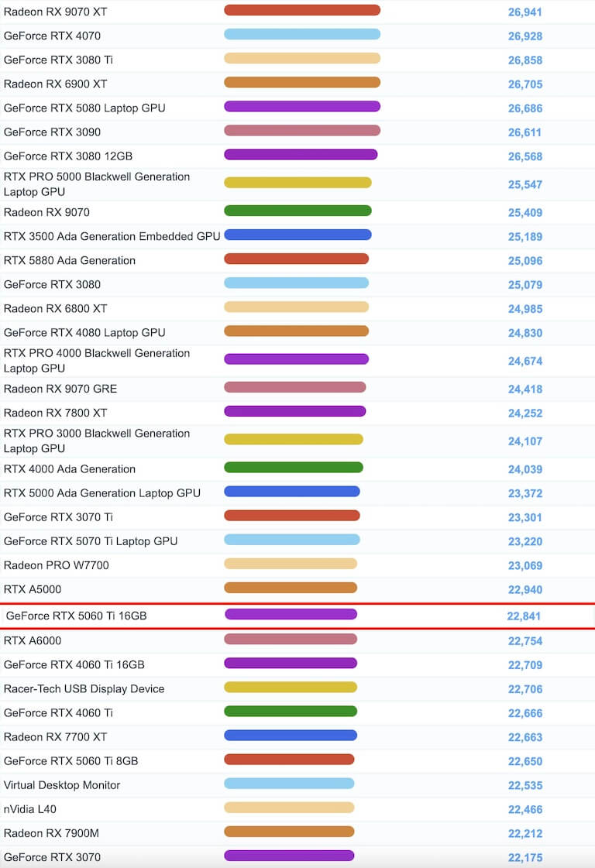This screenshot has height=868, width=595.
Task: Click score 22,754 for RTX A6000
Action: pos(525,642)
